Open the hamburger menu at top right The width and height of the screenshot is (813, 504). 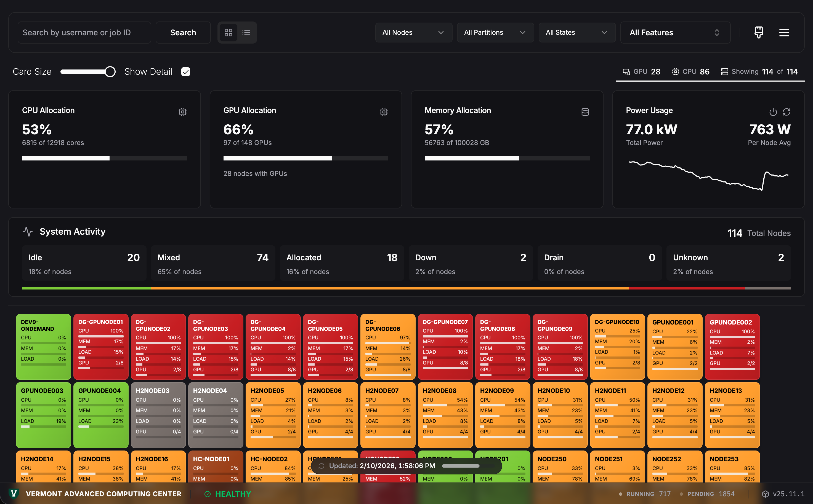(x=784, y=32)
